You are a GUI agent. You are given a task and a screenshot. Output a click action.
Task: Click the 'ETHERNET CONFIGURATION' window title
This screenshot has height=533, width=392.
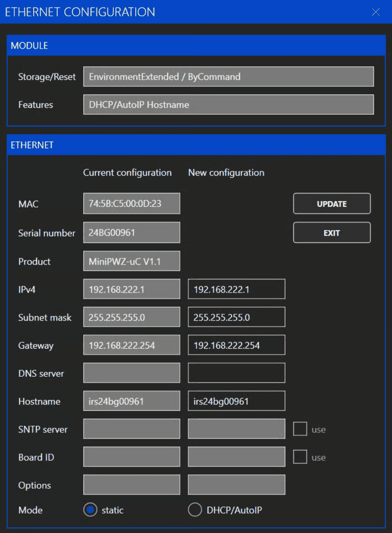[80, 12]
